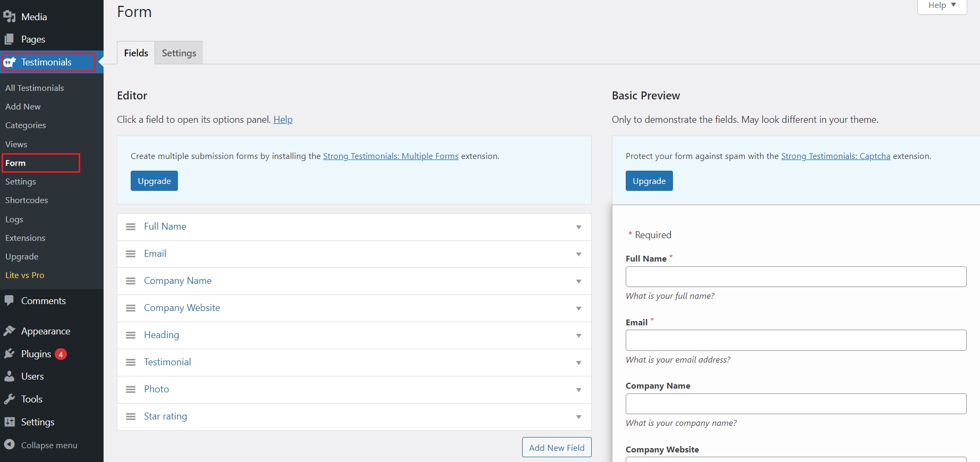The image size is (980, 462).
Task: Open Strong Testimonials: Multiple Forms link
Action: tap(391, 156)
